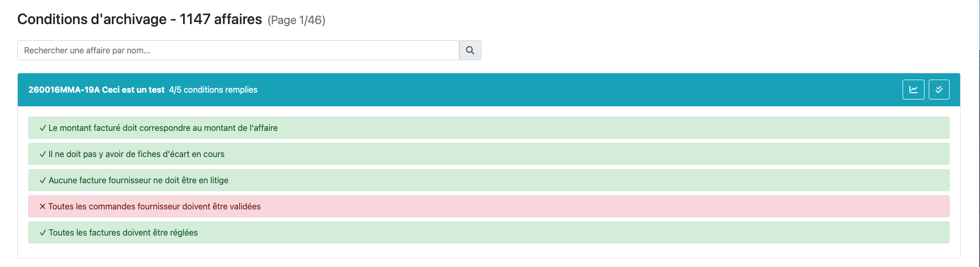
Task: Open affaire '260016MMA-19A Ceci est un test'
Action: point(96,90)
